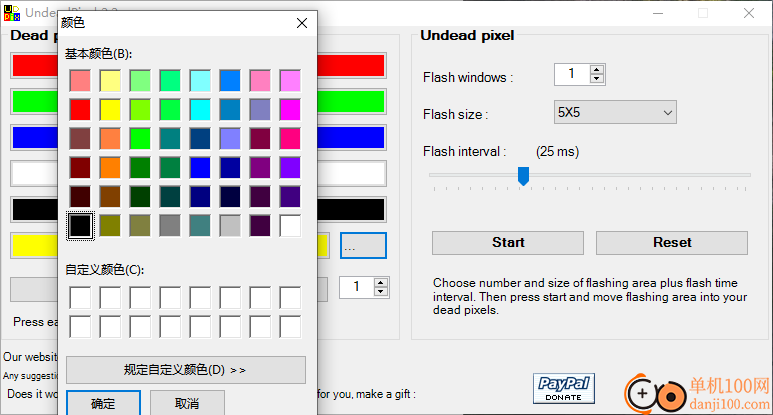Open 规定自定义颜色(D) custom color definer

(x=186, y=370)
